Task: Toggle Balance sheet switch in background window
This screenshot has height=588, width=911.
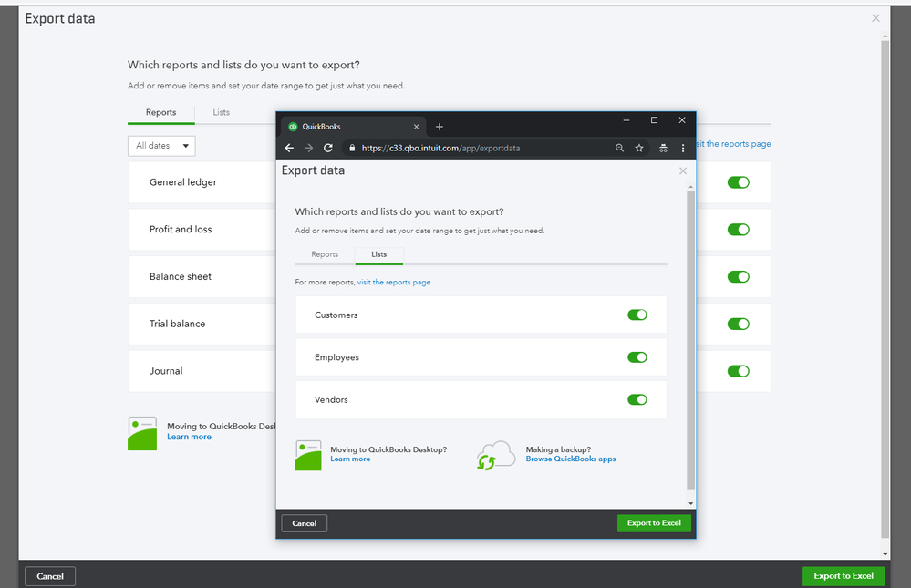Action: coord(739,276)
